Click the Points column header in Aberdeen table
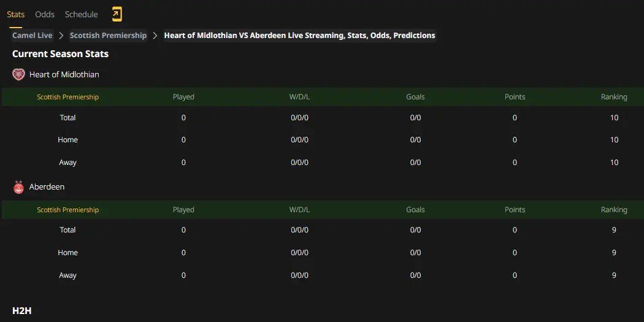The image size is (644, 322). pos(515,210)
